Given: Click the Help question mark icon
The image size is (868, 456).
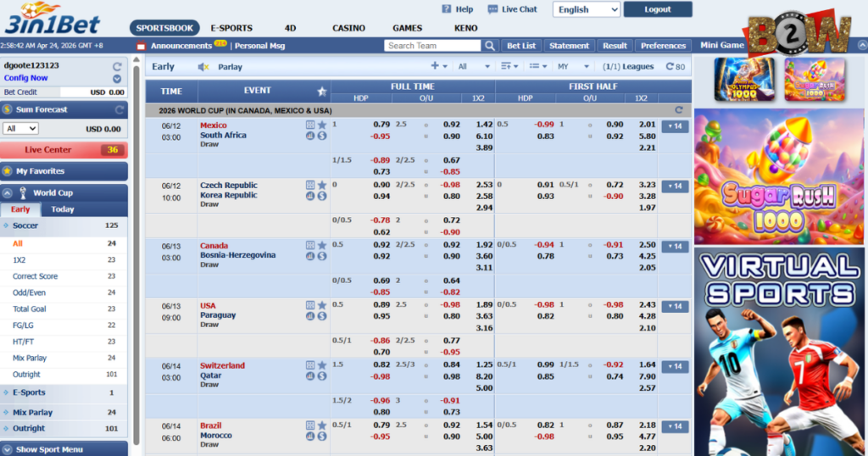Looking at the screenshot, I should pyautogui.click(x=446, y=8).
